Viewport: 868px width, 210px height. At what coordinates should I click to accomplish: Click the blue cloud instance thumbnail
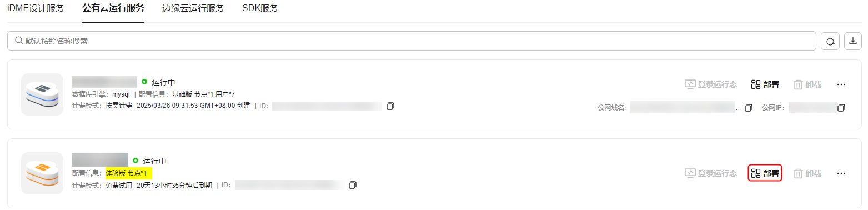[x=42, y=94]
